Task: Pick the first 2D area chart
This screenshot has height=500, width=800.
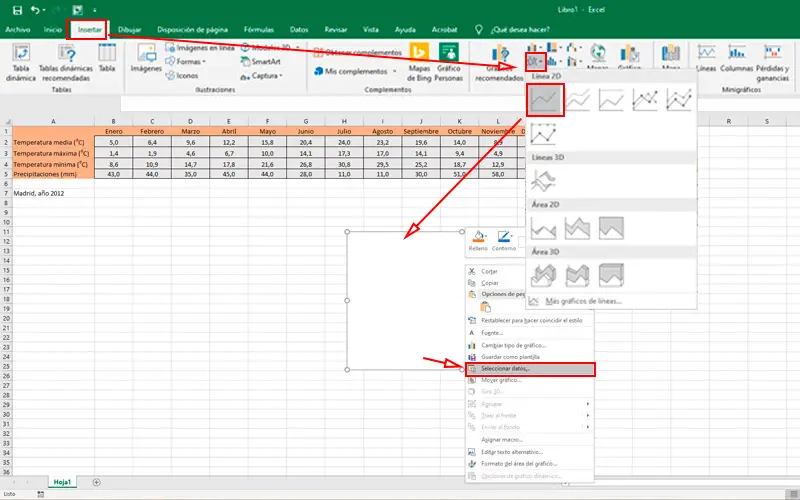Action: 545,230
